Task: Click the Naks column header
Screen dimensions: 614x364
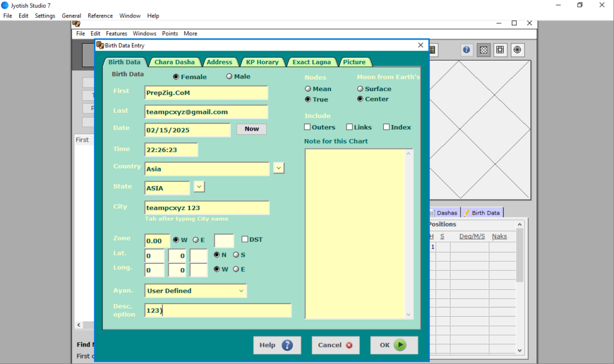Action: click(x=499, y=236)
